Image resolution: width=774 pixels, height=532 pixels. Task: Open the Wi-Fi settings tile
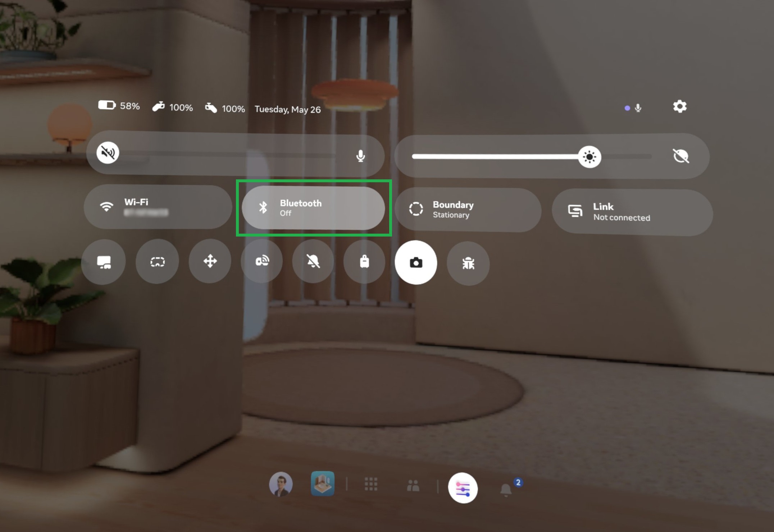pos(158,207)
